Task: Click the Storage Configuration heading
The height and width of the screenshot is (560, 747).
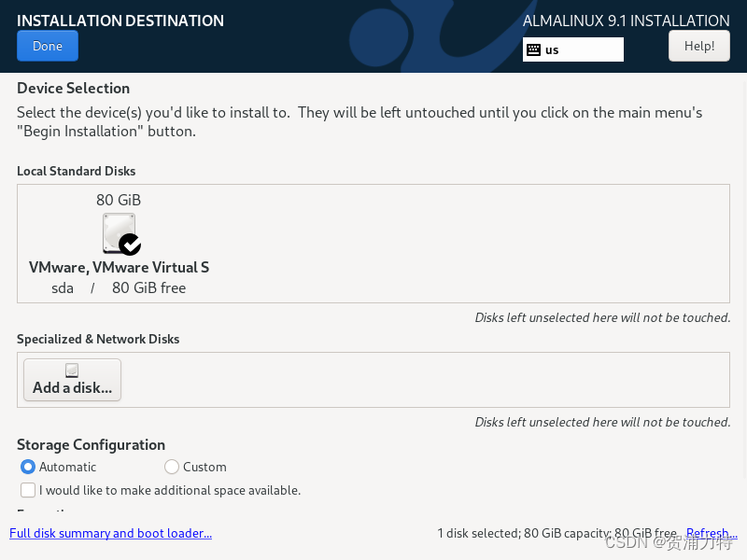Action: tap(91, 445)
